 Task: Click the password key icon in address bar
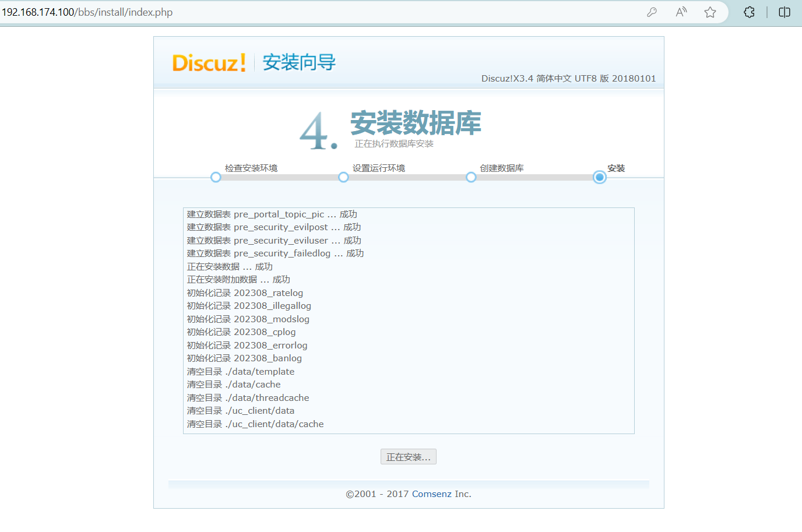tap(652, 12)
